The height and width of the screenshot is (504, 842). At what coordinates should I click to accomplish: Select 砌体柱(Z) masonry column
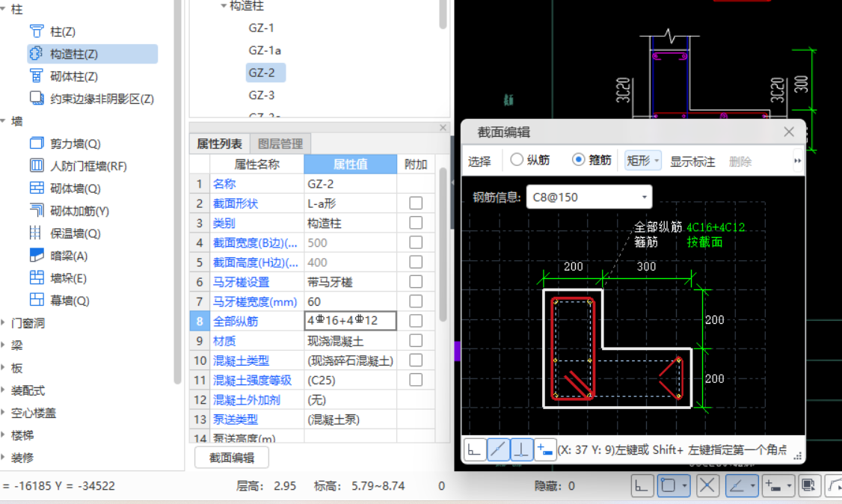tap(64, 77)
